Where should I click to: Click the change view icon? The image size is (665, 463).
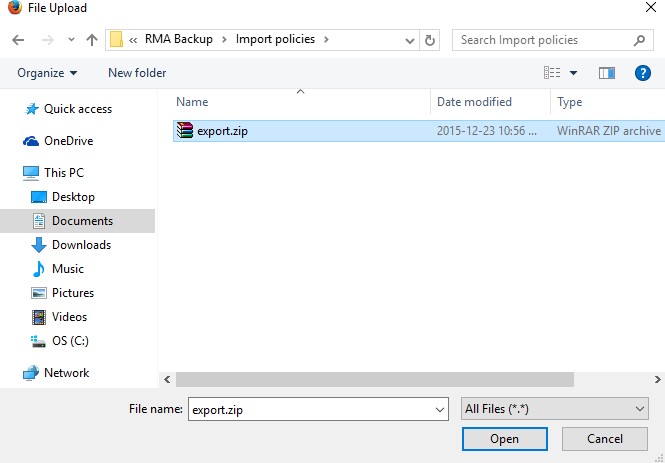click(x=551, y=73)
